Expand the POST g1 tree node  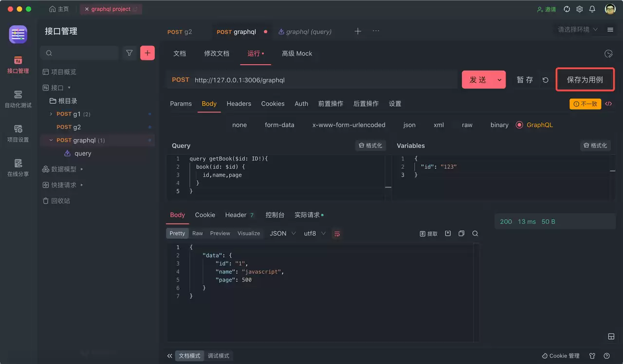click(51, 114)
